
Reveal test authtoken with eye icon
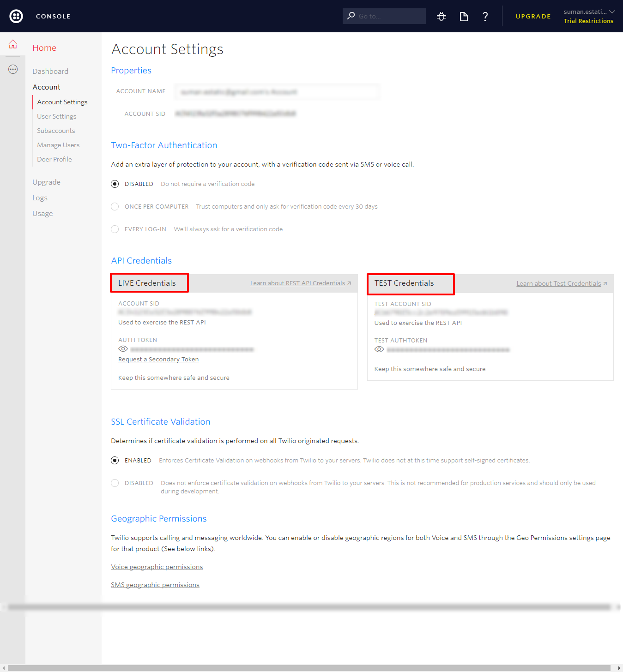point(379,349)
